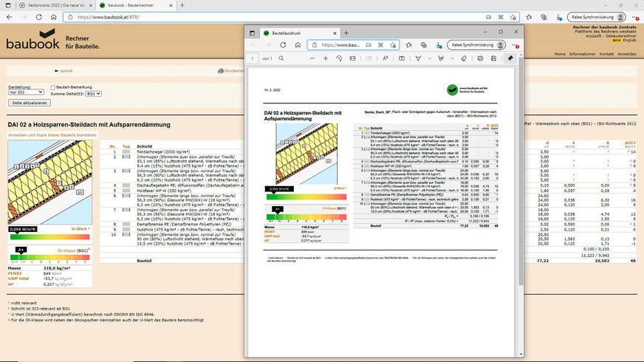Screen dimensions: 644x362
Task: Pin the PDF toolbar with pin icon
Action: pyautogui.click(x=510, y=58)
